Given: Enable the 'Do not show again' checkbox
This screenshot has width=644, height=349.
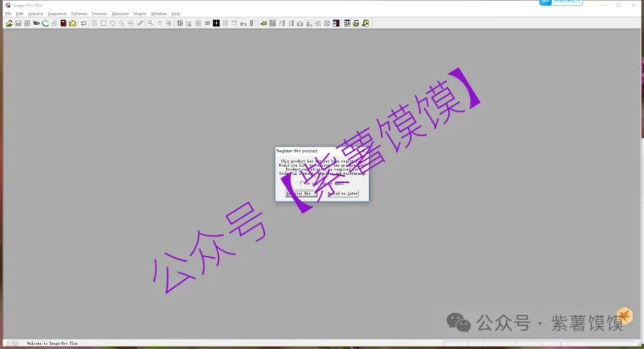Looking at the screenshot, I should pyautogui.click(x=302, y=183).
